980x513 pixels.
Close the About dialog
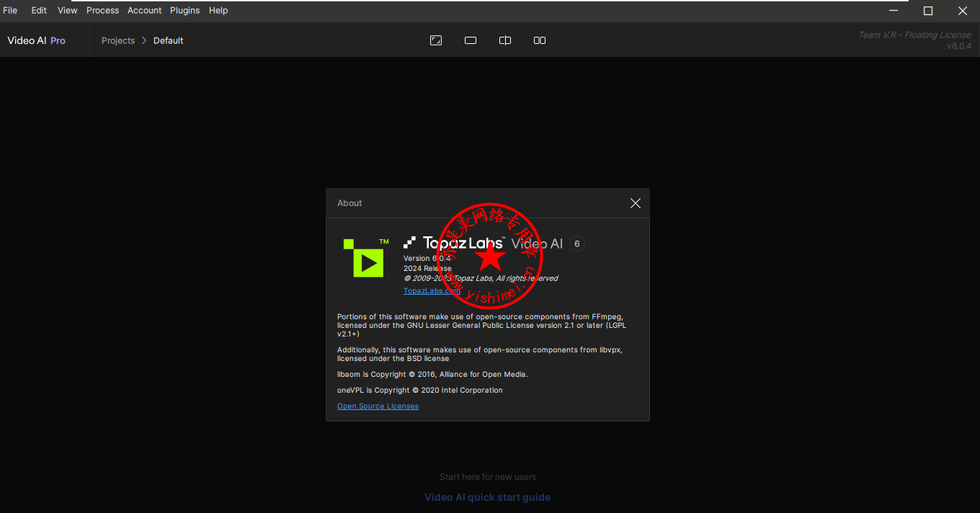tap(635, 203)
